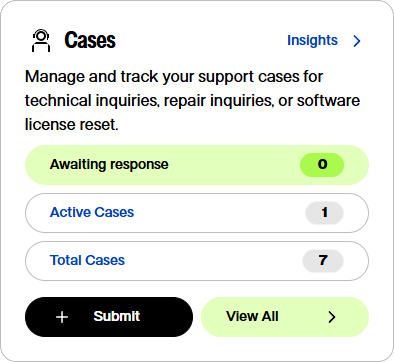Click the chevron arrow in View All button
This screenshot has height=362, width=394.
[x=332, y=317]
